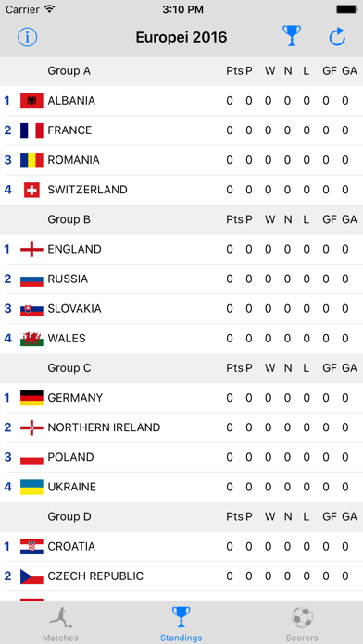The image size is (363, 644).
Task: Tap the Ukraine flag icon
Action: tap(31, 487)
